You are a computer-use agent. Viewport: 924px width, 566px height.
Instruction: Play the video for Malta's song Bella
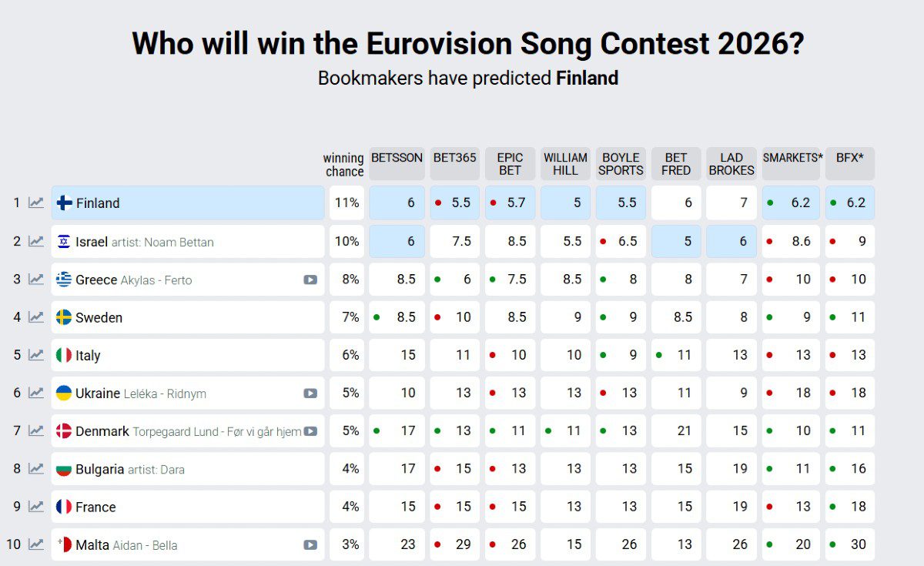[311, 544]
